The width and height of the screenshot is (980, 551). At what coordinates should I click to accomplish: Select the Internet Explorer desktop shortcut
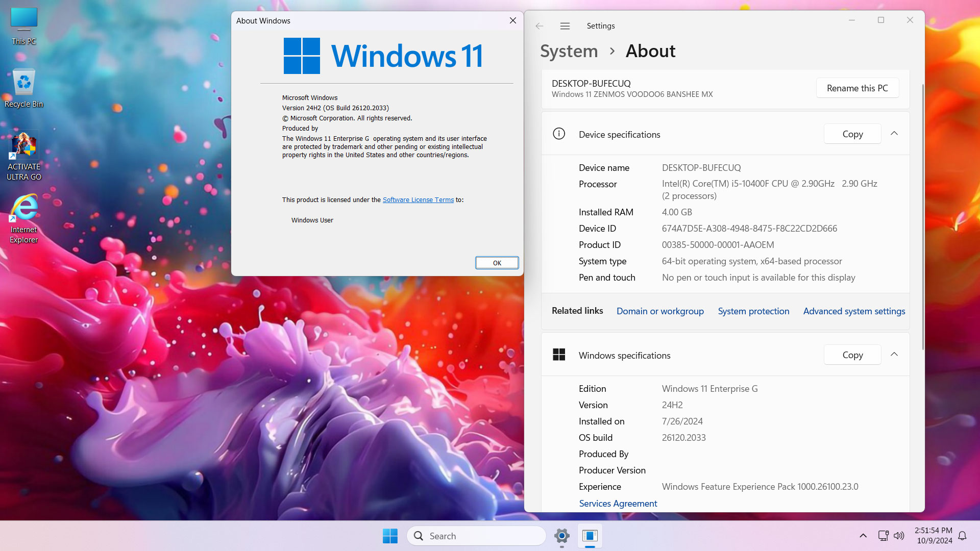click(x=24, y=219)
